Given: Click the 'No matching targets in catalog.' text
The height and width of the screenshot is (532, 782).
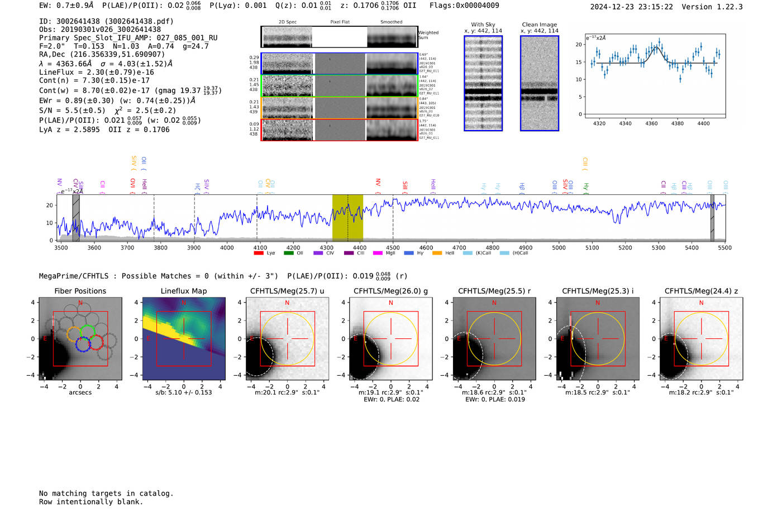Looking at the screenshot, I should point(106,493).
